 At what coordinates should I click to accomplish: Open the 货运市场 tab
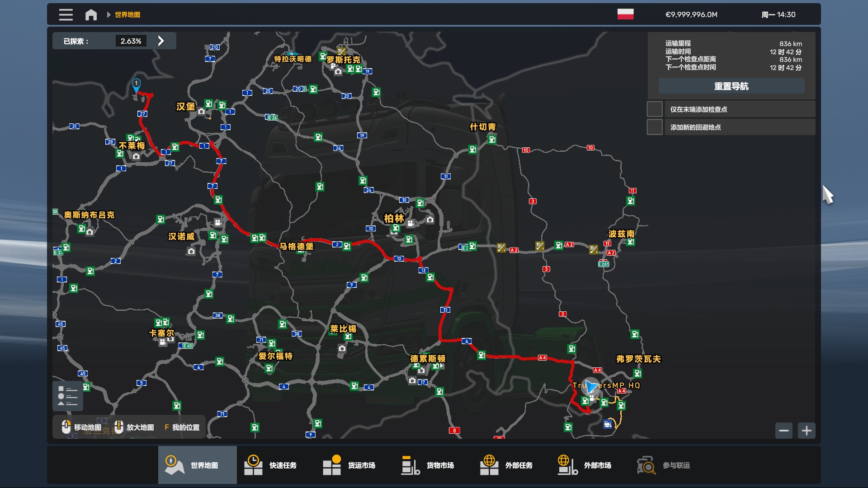(x=354, y=465)
